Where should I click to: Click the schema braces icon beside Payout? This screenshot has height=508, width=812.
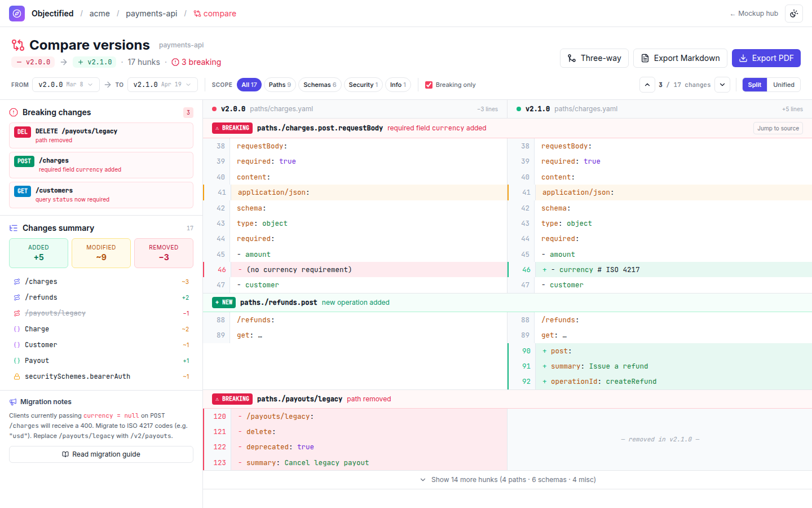pos(17,361)
